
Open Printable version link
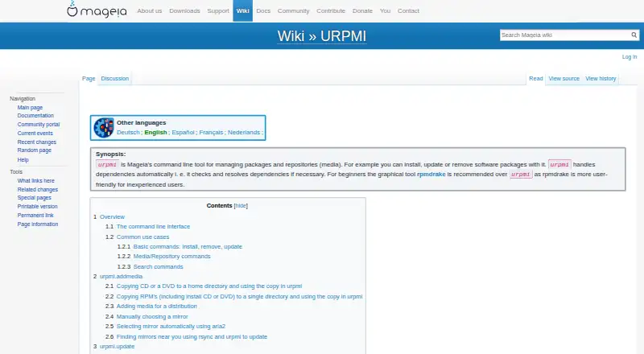(37, 207)
